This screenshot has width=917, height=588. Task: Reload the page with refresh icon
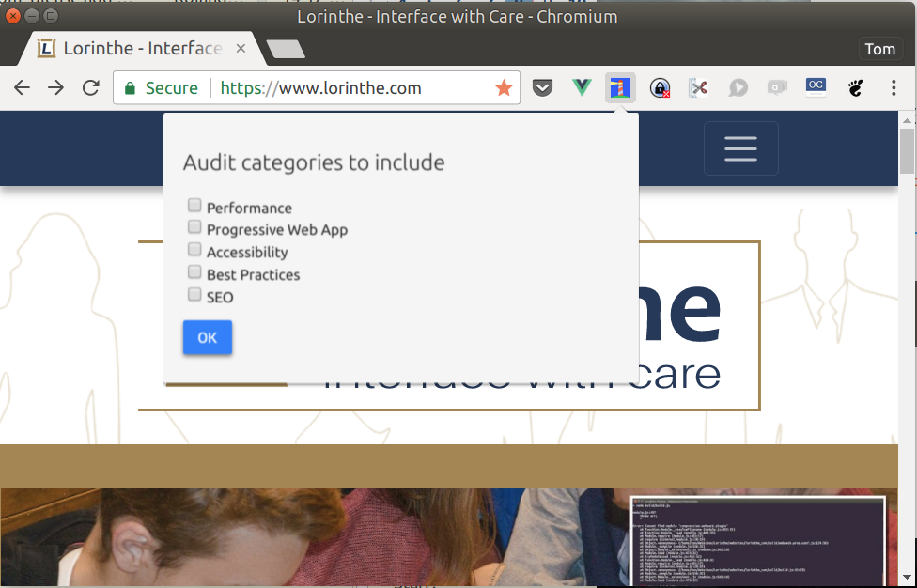point(90,88)
